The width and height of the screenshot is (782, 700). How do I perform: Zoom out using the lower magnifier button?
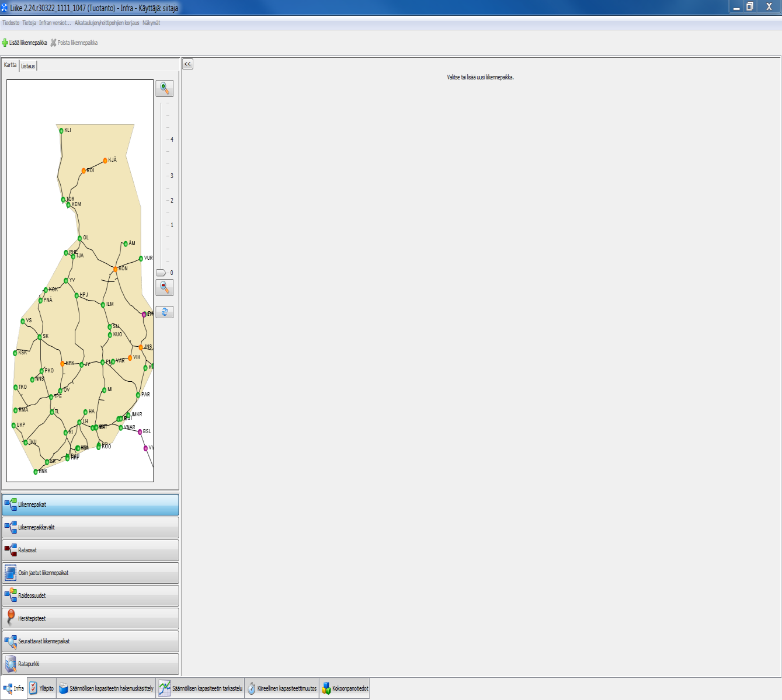point(165,287)
